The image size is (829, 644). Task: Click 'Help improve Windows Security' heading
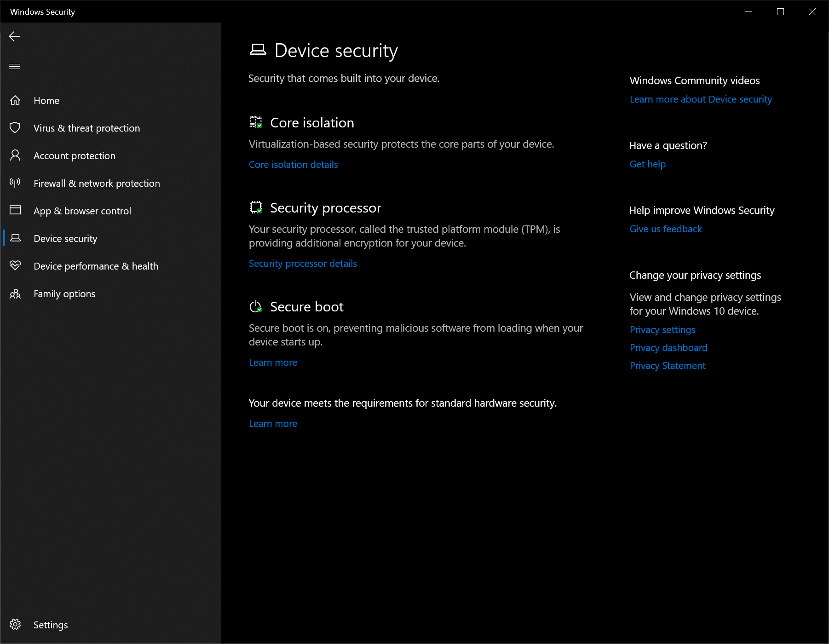[702, 210]
